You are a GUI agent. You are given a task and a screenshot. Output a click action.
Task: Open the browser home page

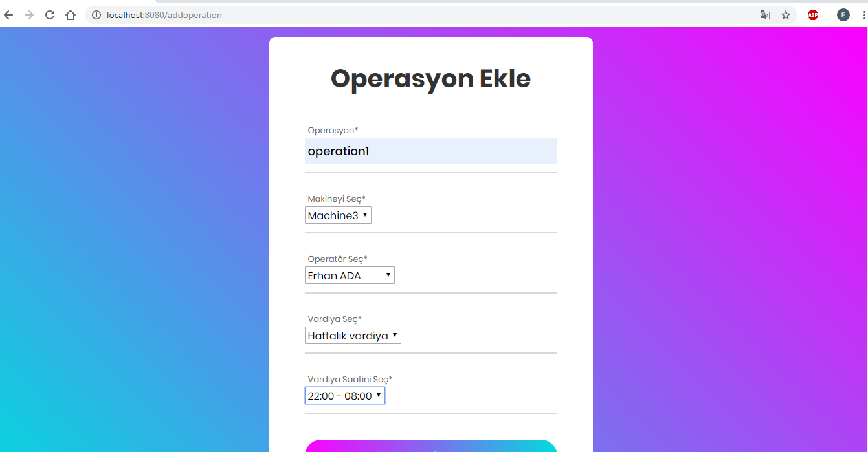71,15
